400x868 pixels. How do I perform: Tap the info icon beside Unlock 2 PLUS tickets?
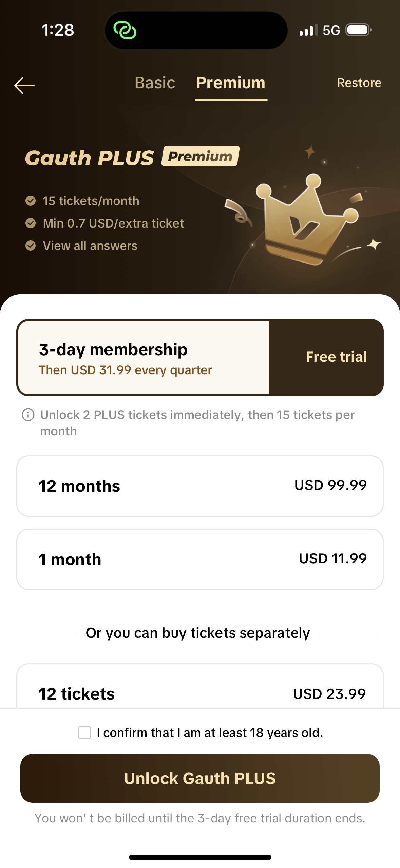click(x=28, y=415)
